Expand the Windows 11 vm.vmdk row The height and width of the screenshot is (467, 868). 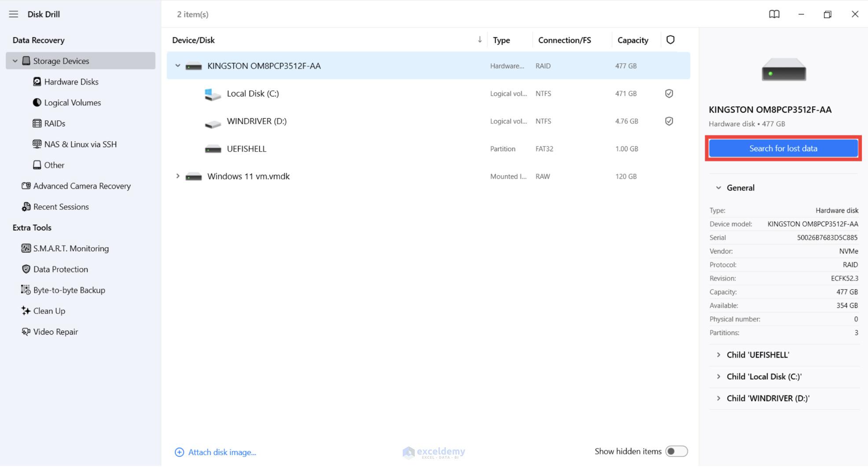(178, 176)
